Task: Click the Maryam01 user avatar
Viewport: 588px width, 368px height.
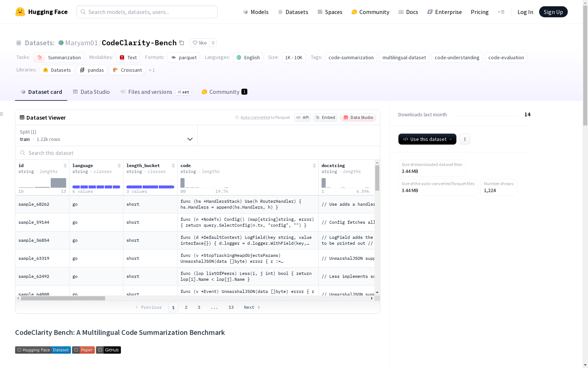Action: click(61, 43)
